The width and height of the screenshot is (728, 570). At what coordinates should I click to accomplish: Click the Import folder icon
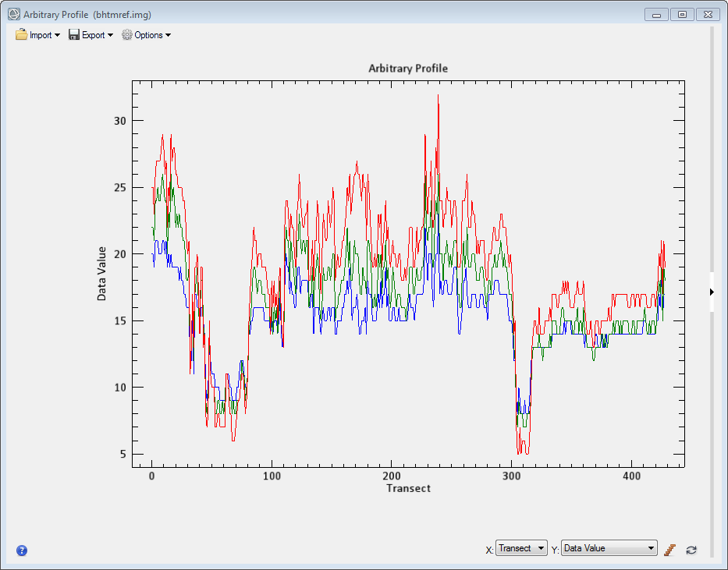22,35
